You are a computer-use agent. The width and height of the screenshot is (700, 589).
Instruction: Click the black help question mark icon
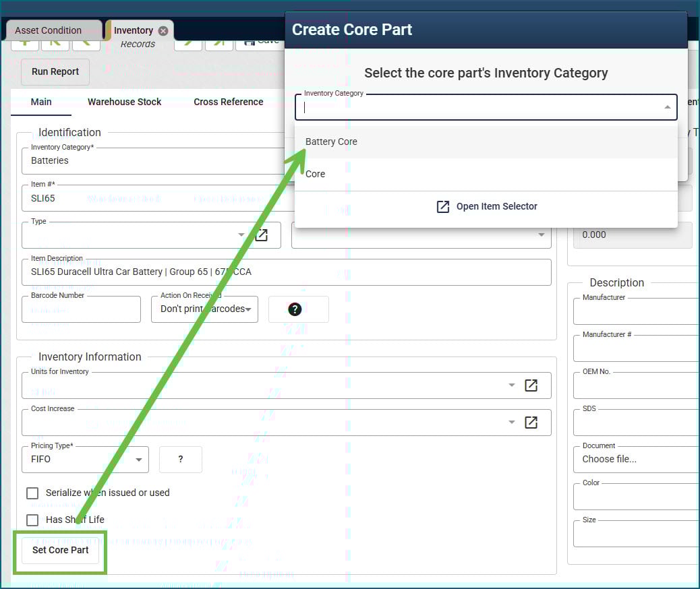point(295,309)
